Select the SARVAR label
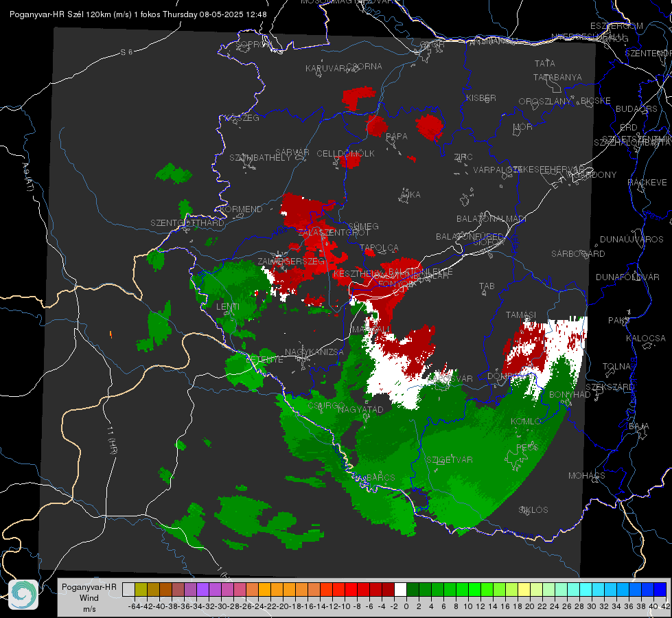Viewport: 672px width, 618px height. [x=292, y=152]
